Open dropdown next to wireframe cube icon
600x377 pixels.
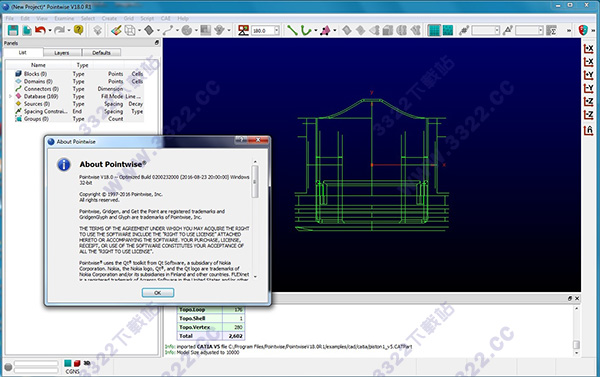click(140, 30)
